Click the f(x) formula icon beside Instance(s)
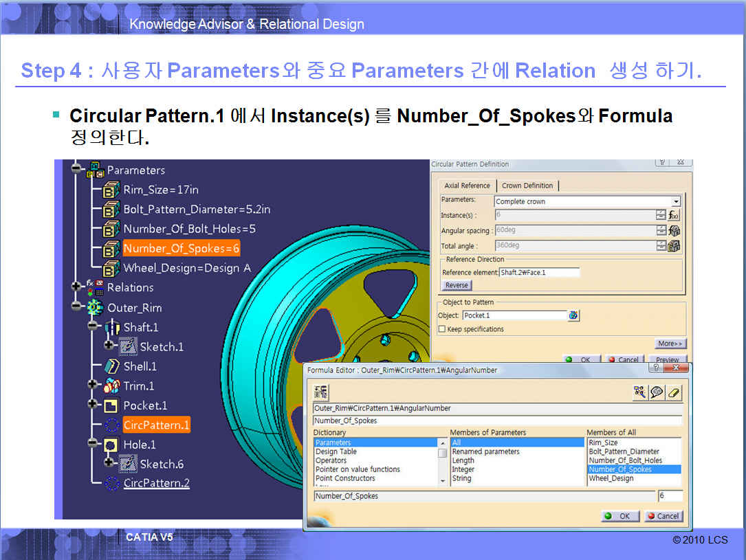Image resolution: width=746 pixels, height=560 pixels. pyautogui.click(x=674, y=216)
